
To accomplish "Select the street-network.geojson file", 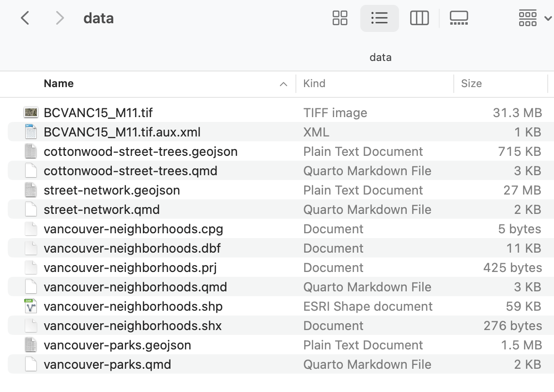I will pyautogui.click(x=112, y=190).
